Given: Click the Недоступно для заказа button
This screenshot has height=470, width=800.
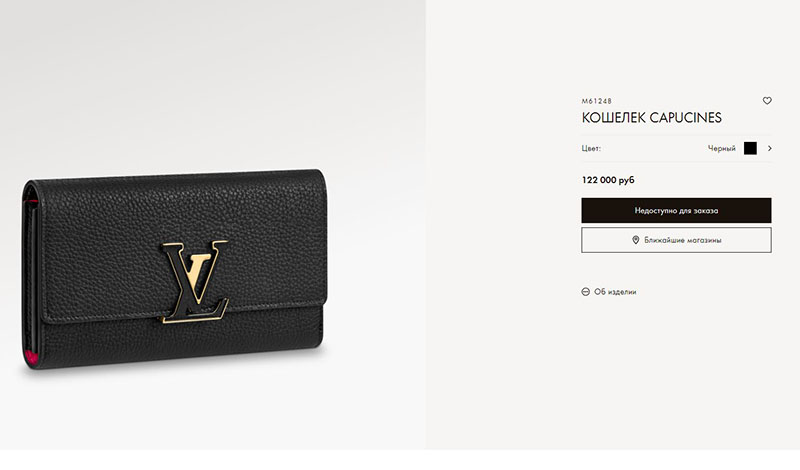Looking at the screenshot, I should 677,210.
